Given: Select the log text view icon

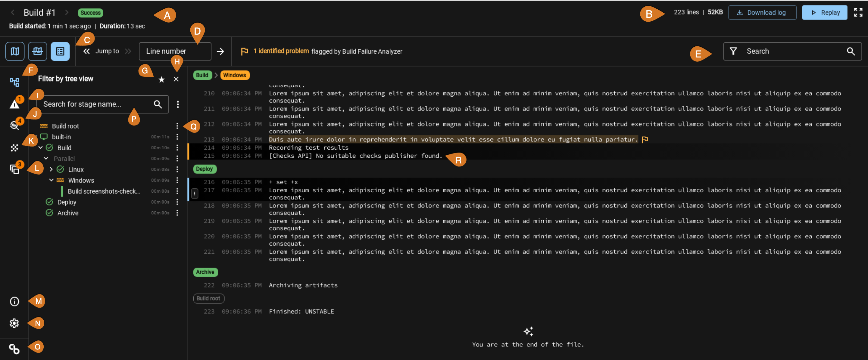Looking at the screenshot, I should 60,51.
